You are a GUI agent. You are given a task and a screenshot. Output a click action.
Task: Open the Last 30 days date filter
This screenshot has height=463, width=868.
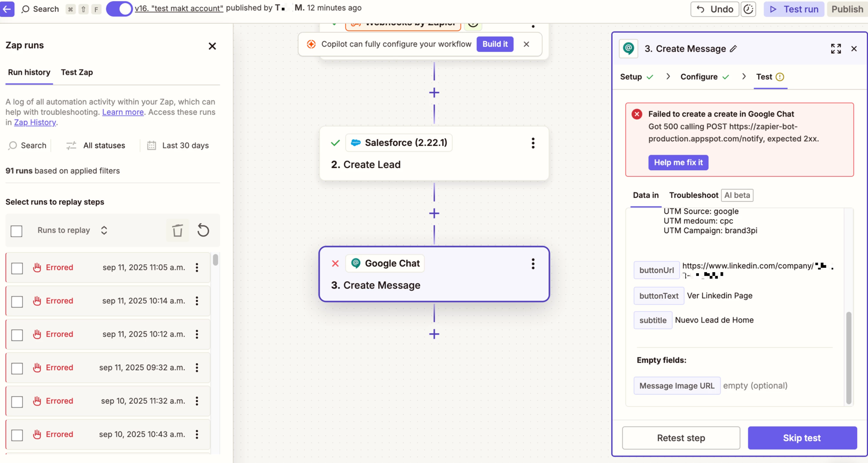(x=178, y=145)
